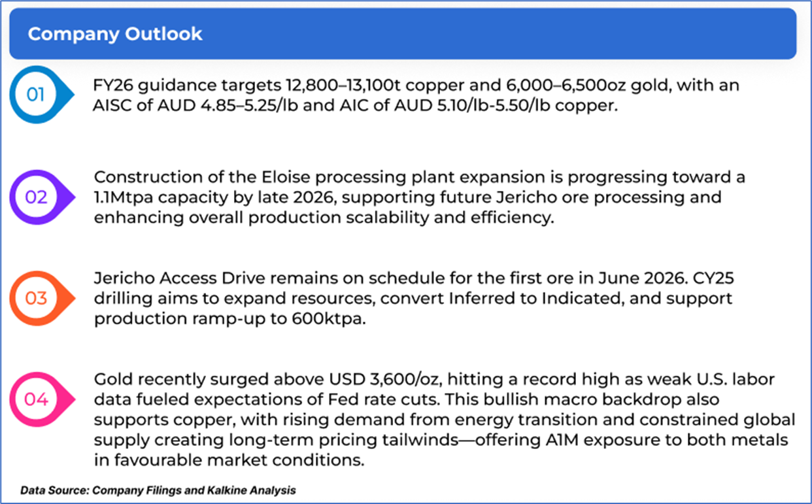Select the orange 03 marker icon
The width and height of the screenshot is (812, 504).
click(37, 299)
